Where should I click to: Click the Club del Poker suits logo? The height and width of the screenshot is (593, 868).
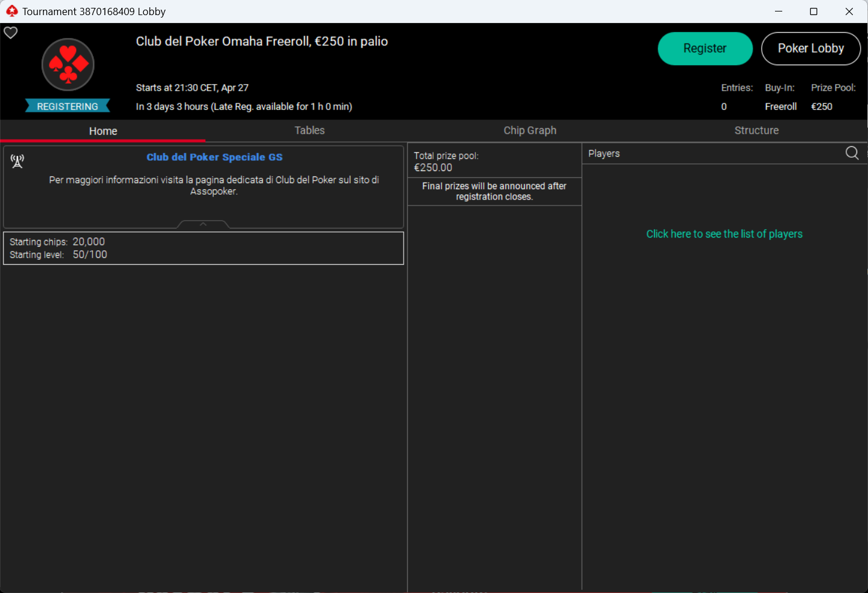tap(68, 65)
